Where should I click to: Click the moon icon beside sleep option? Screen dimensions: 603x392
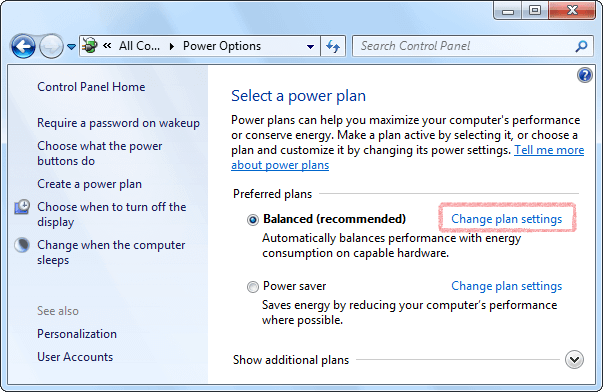[22, 245]
